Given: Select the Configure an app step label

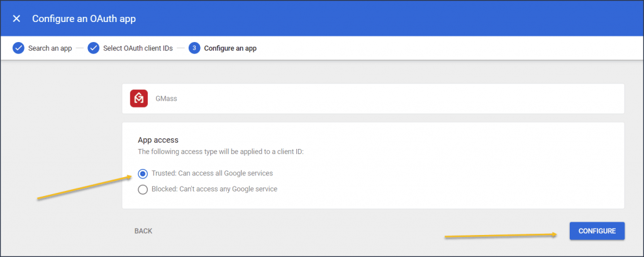Looking at the screenshot, I should [230, 48].
